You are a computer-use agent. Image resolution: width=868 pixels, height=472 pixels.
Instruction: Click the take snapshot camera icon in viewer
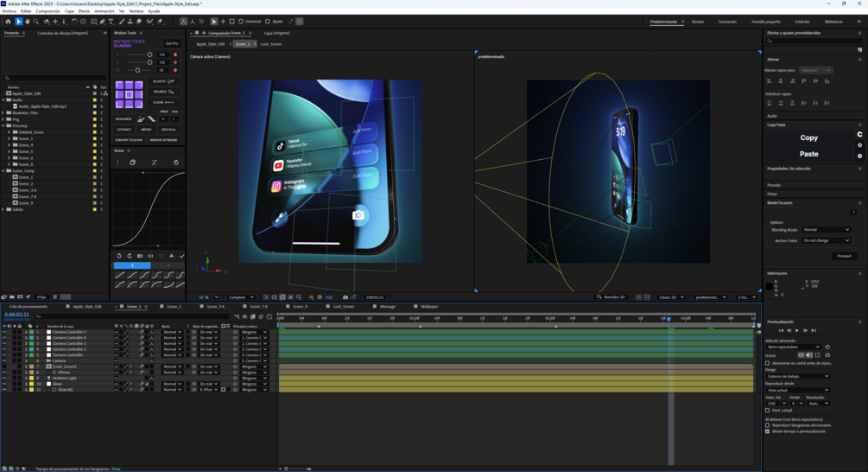(345, 297)
